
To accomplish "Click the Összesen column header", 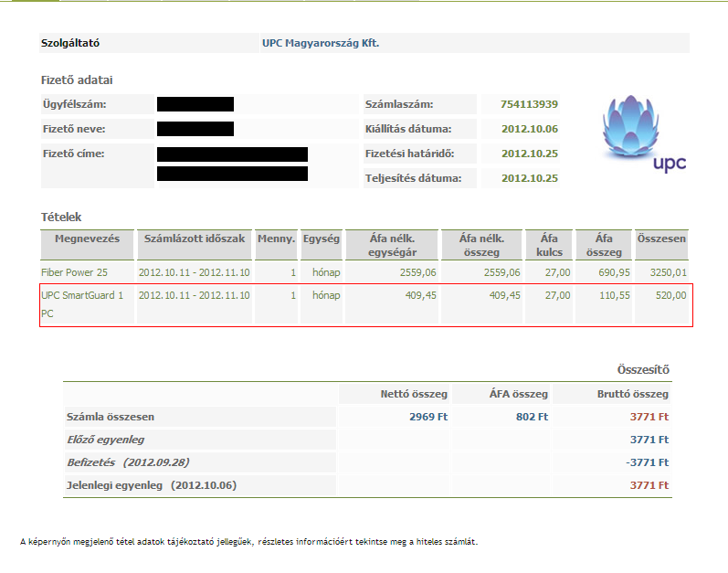I will 661,239.
